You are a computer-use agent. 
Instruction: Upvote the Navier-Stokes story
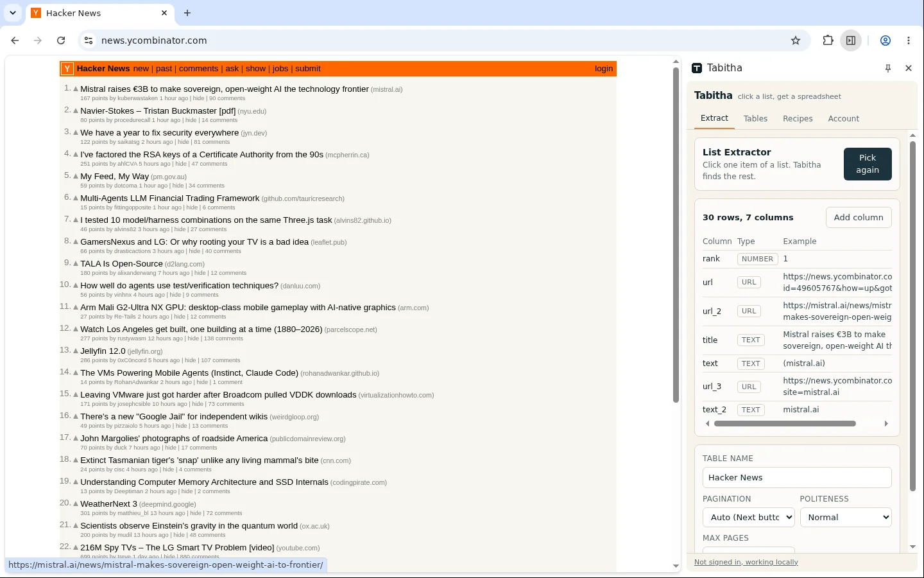(x=76, y=111)
